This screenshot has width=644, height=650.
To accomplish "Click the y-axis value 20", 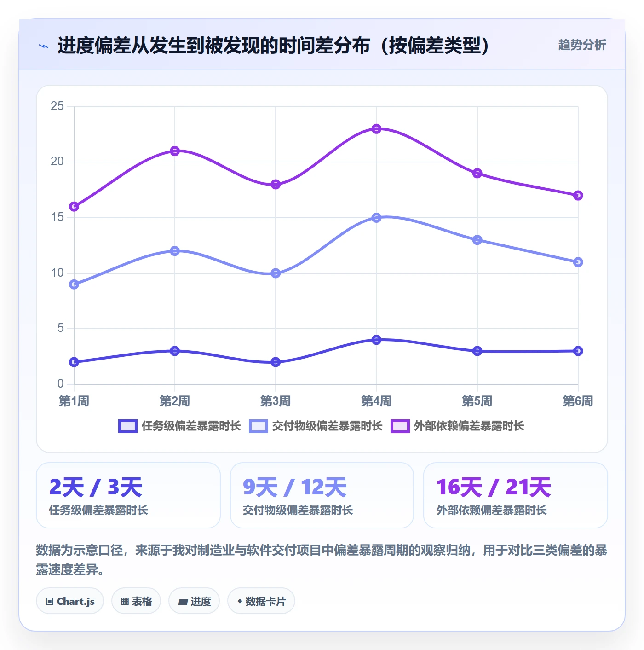I will [57, 162].
